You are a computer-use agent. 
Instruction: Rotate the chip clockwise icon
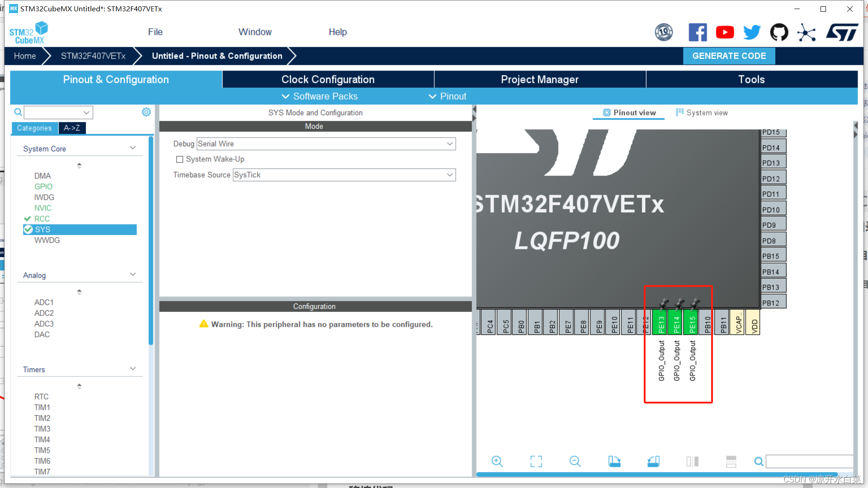pos(614,461)
